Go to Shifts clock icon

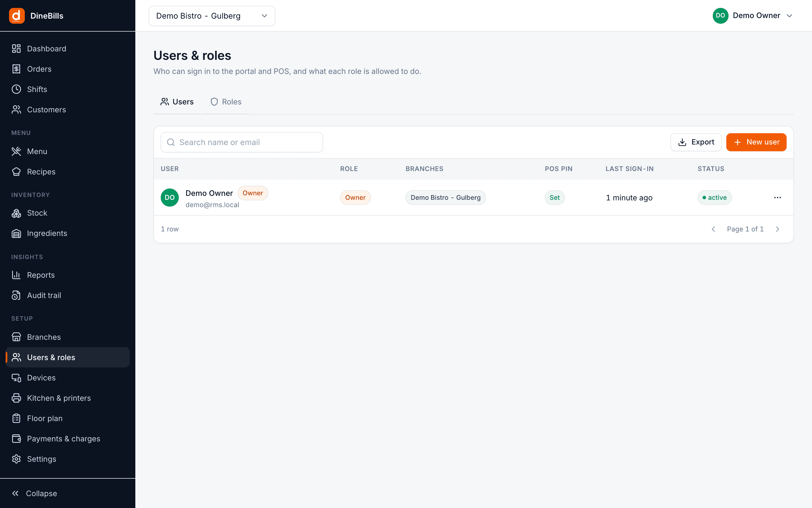click(16, 89)
